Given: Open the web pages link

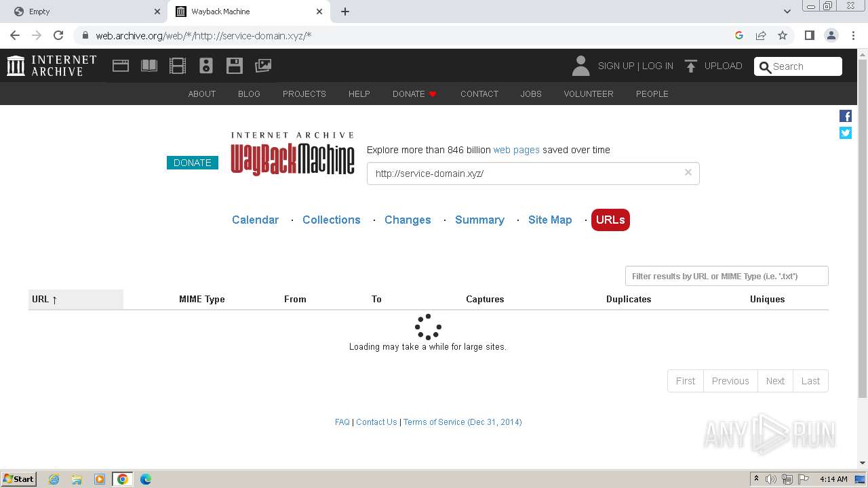Looking at the screenshot, I should [x=517, y=150].
